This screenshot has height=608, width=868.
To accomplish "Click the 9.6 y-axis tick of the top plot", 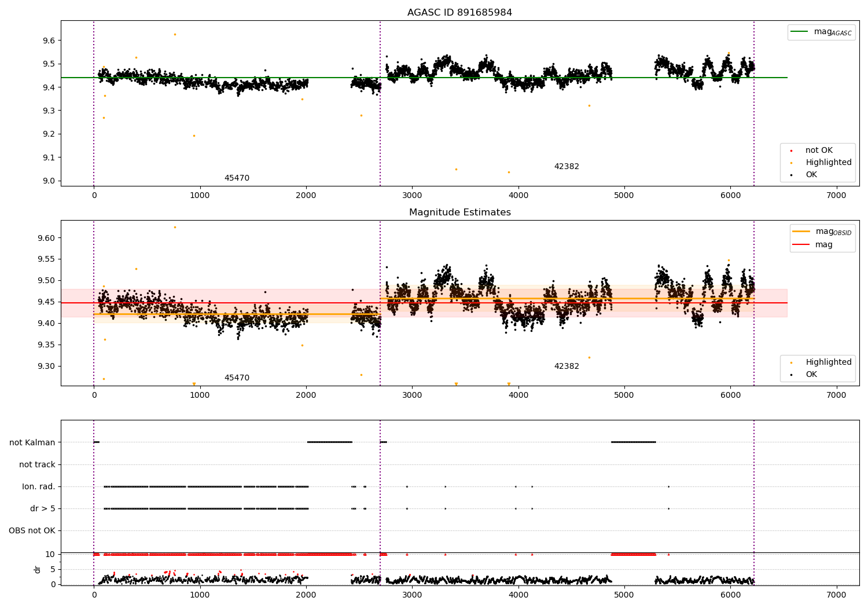I will click(49, 41).
